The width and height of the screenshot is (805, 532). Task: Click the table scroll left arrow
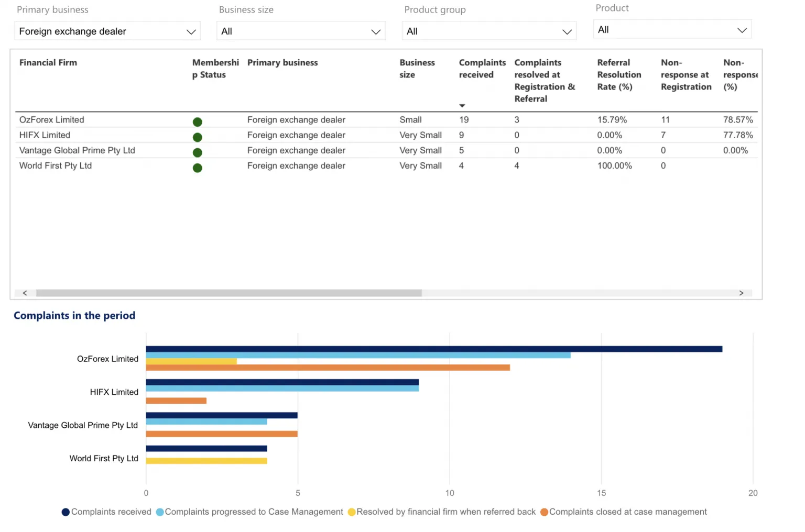[x=25, y=293]
